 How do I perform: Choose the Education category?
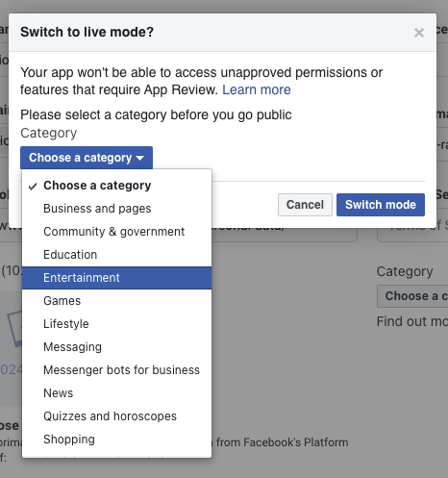116,255
